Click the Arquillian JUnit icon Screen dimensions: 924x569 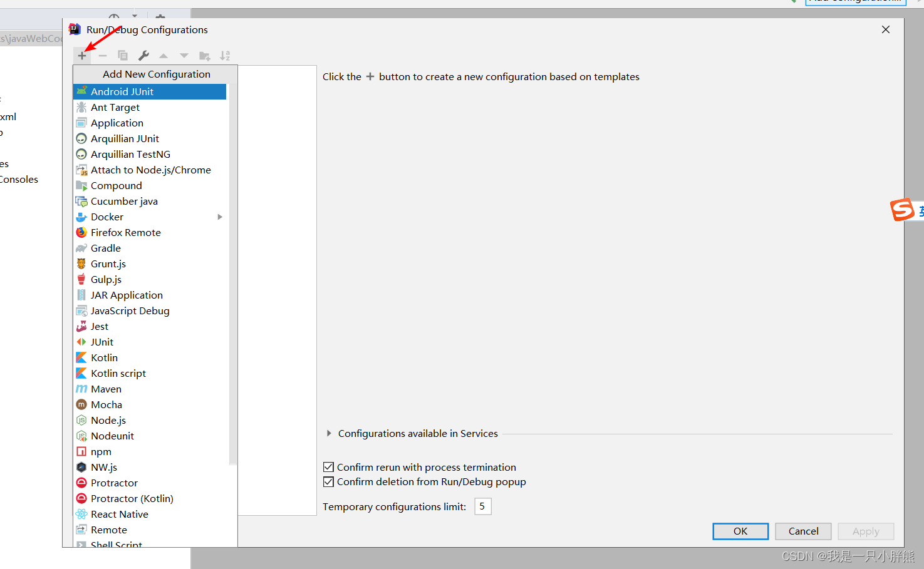coord(81,138)
